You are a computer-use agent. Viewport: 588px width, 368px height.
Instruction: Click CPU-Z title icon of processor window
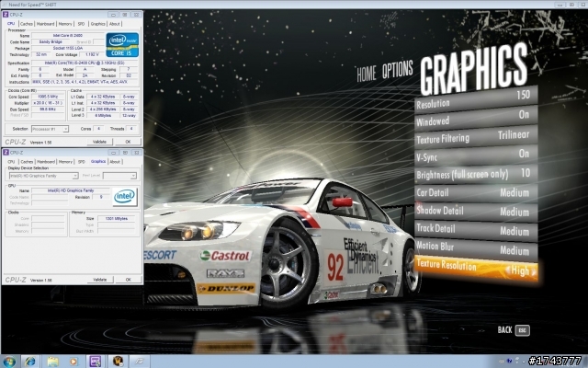tap(6, 15)
